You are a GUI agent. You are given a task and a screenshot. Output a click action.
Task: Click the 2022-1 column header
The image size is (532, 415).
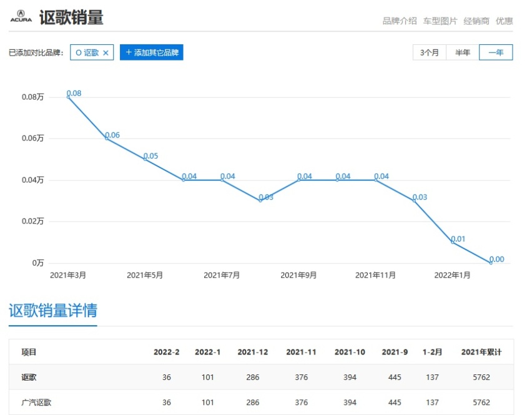(208, 352)
